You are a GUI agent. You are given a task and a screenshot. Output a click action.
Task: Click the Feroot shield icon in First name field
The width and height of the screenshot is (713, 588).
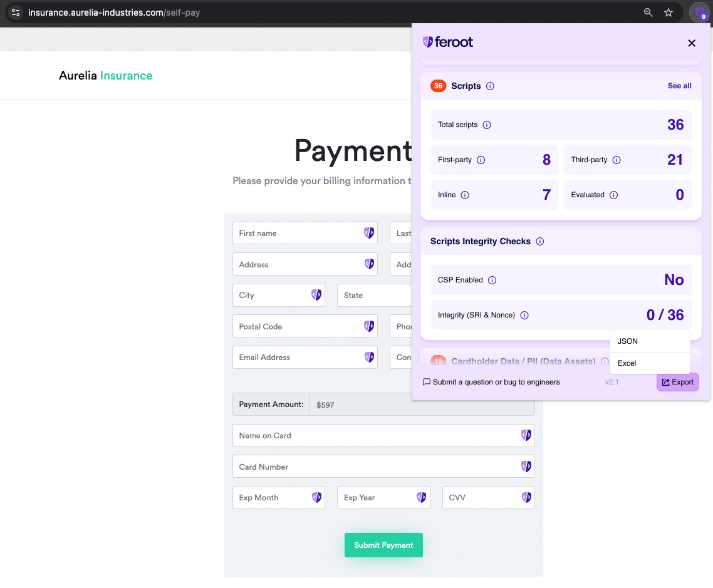tap(369, 233)
